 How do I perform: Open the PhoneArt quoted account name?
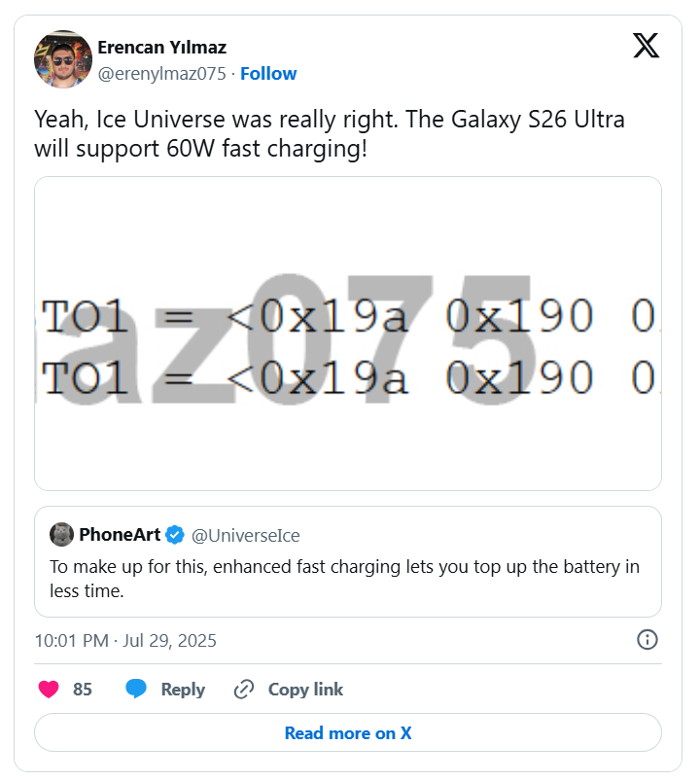coord(120,534)
